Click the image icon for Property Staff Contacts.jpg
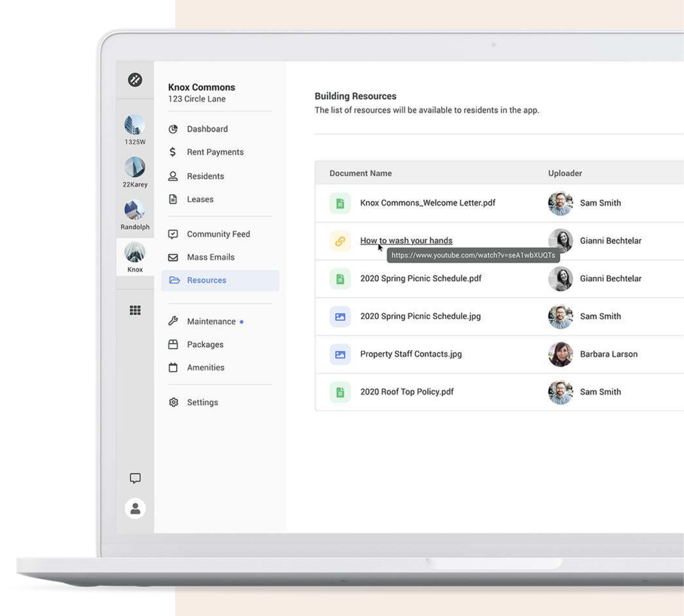 click(x=340, y=354)
